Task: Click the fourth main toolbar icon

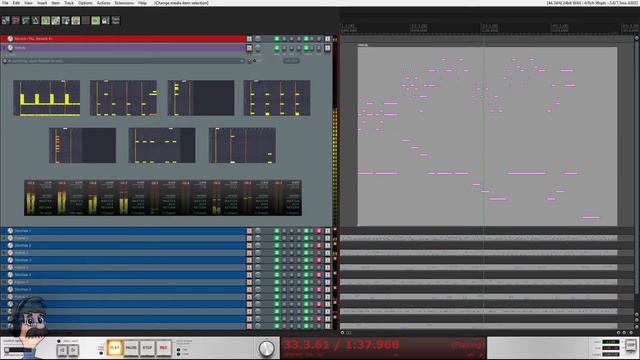Action: (36, 20)
